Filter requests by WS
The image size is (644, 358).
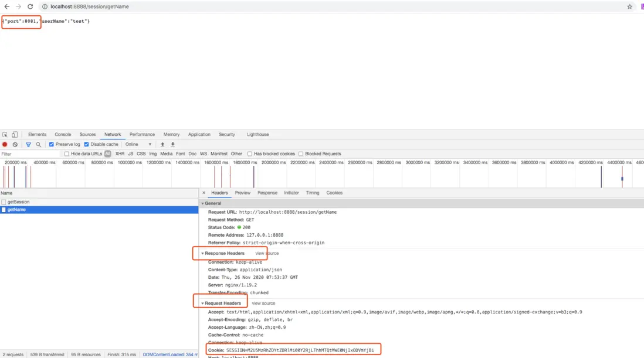click(x=204, y=154)
